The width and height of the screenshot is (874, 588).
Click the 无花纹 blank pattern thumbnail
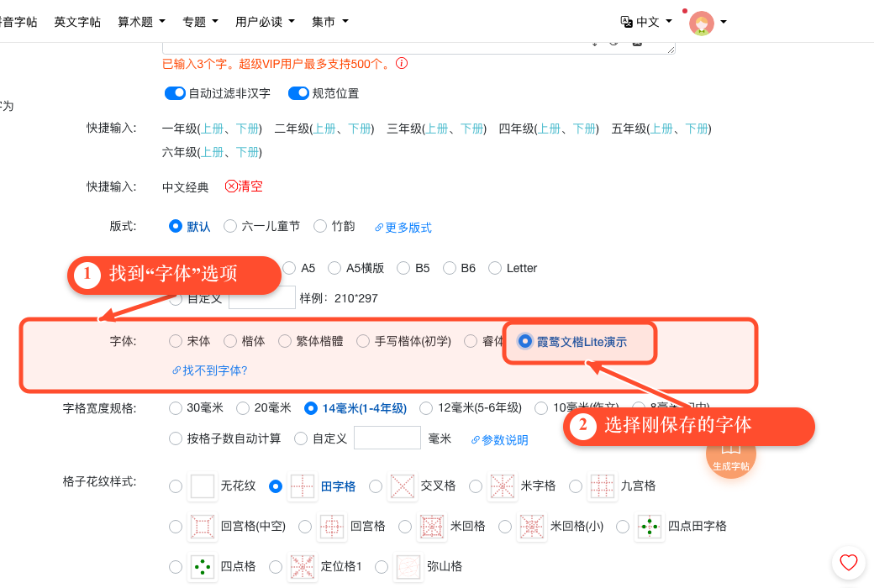click(203, 486)
